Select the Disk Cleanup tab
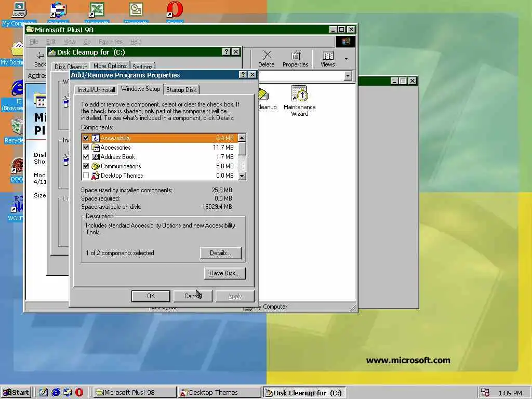 71,66
